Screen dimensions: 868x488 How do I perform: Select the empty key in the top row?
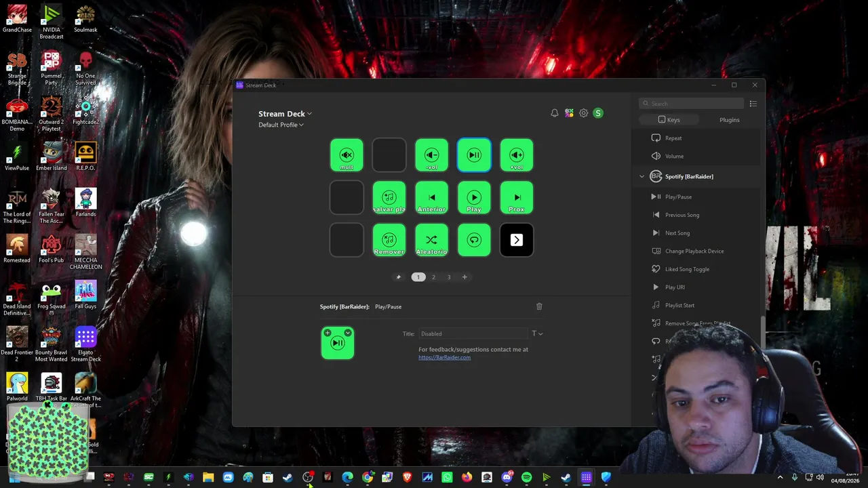389,155
